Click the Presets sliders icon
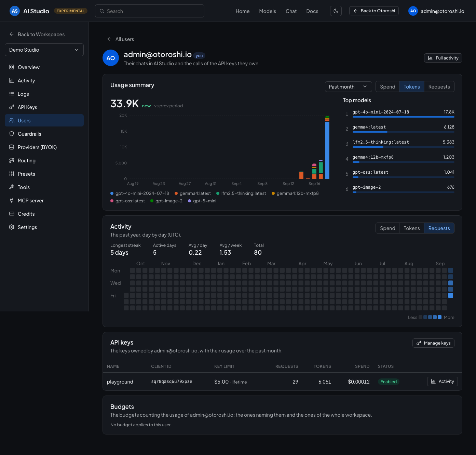476x455 pixels. point(12,174)
